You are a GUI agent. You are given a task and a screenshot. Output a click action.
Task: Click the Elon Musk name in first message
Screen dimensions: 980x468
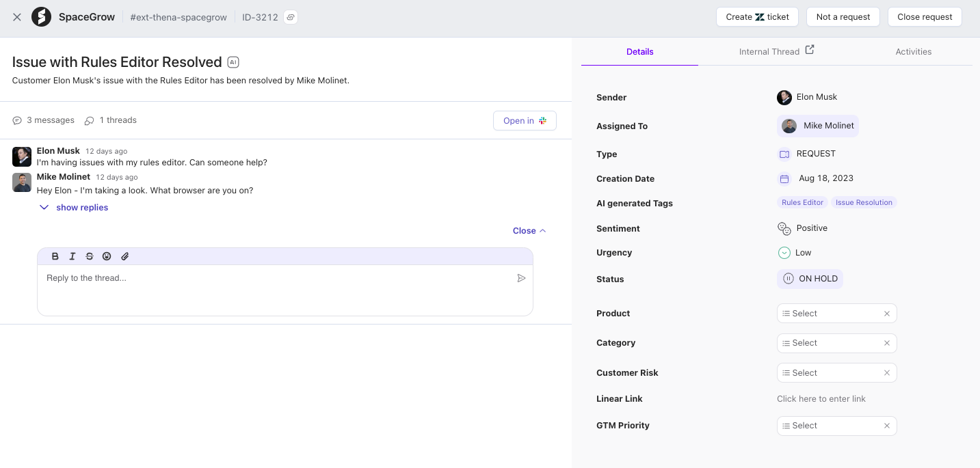(58, 150)
